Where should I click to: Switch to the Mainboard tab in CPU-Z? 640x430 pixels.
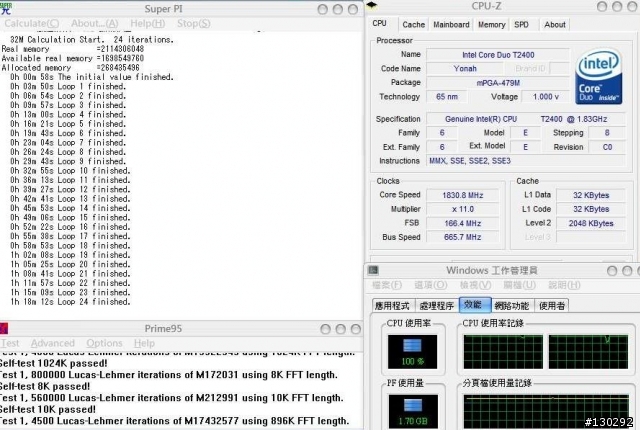coord(451,25)
